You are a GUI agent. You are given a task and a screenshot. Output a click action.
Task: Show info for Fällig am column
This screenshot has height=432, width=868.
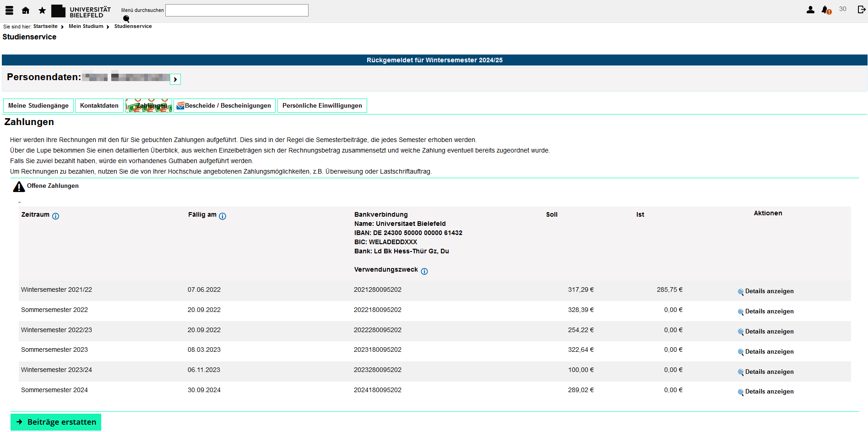[x=222, y=216]
